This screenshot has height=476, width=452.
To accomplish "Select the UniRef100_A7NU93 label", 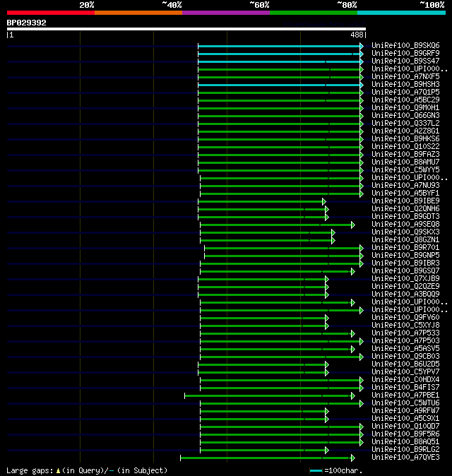I will click(405, 186).
